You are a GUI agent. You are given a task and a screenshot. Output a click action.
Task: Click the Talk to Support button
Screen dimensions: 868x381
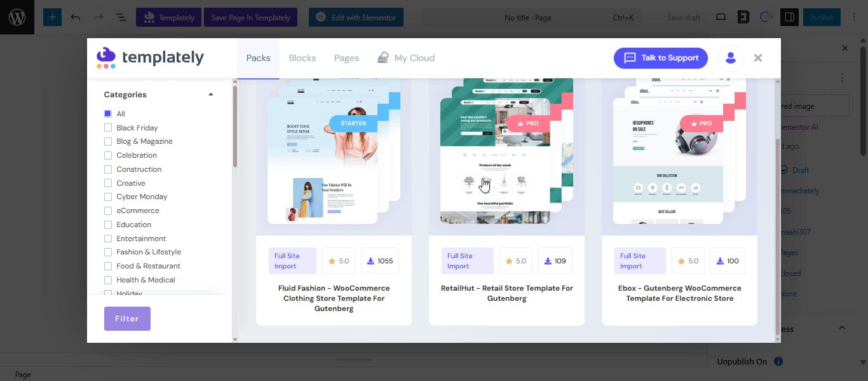coord(661,58)
